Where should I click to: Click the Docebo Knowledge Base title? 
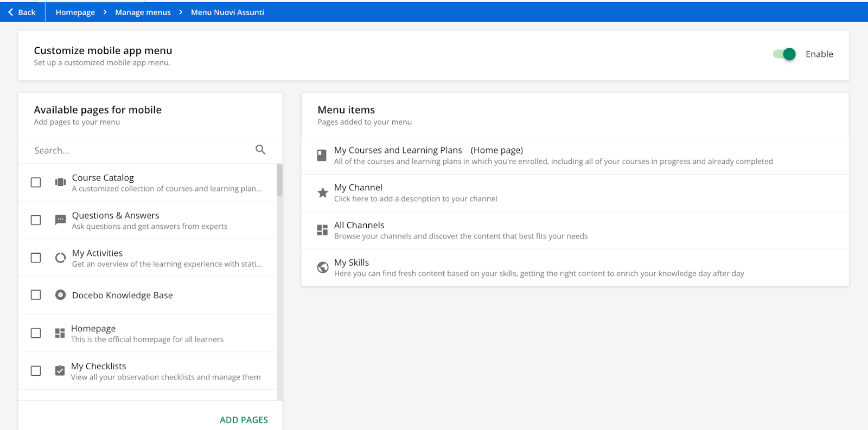pos(123,295)
